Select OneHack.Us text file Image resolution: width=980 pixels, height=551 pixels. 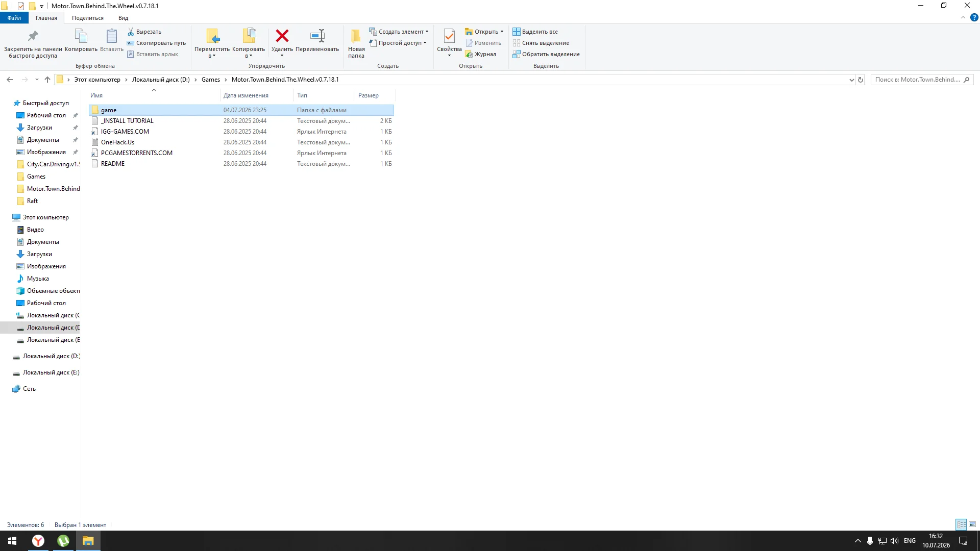[x=241, y=142]
